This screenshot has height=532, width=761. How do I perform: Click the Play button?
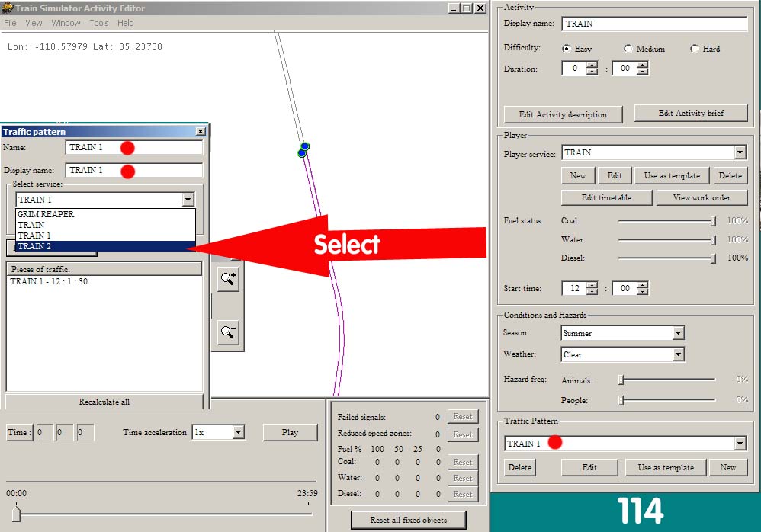pos(291,432)
